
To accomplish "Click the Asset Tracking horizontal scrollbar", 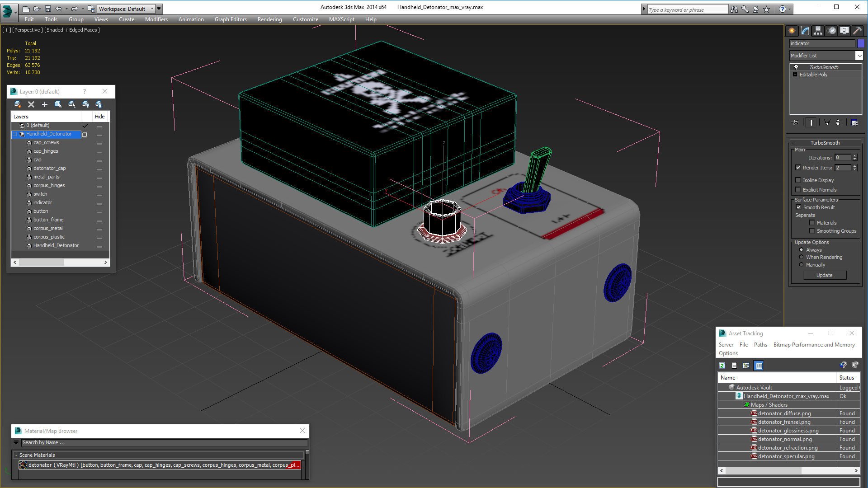I will point(788,470).
